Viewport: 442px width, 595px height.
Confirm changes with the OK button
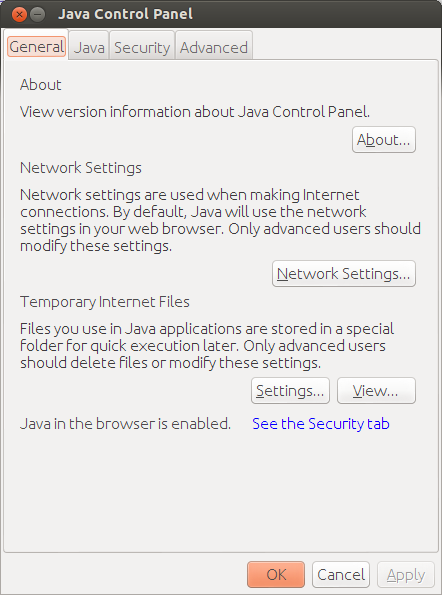point(276,575)
